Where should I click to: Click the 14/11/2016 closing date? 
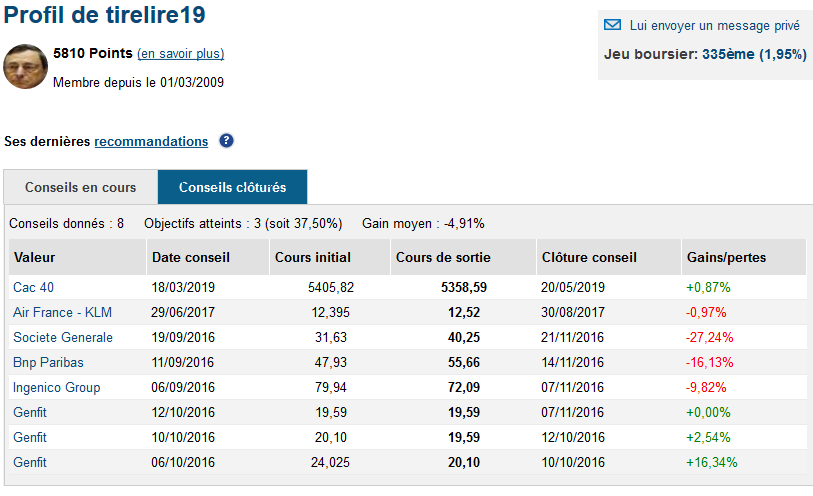572,362
